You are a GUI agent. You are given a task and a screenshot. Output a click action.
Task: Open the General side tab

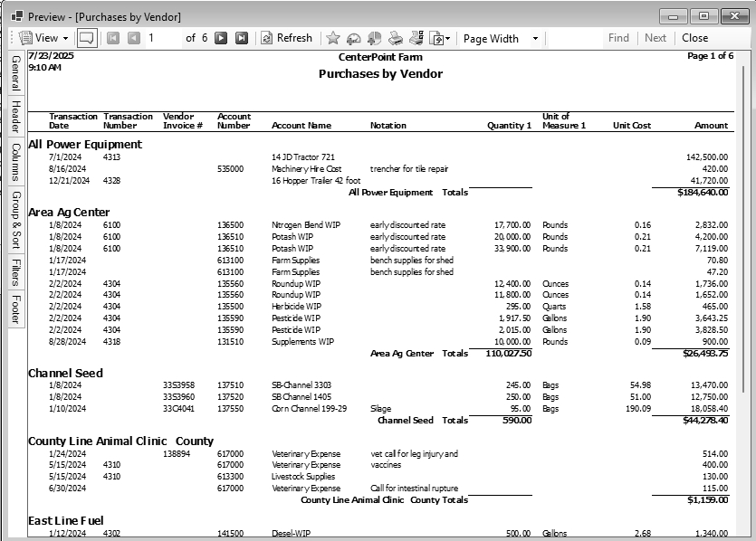tap(15, 73)
